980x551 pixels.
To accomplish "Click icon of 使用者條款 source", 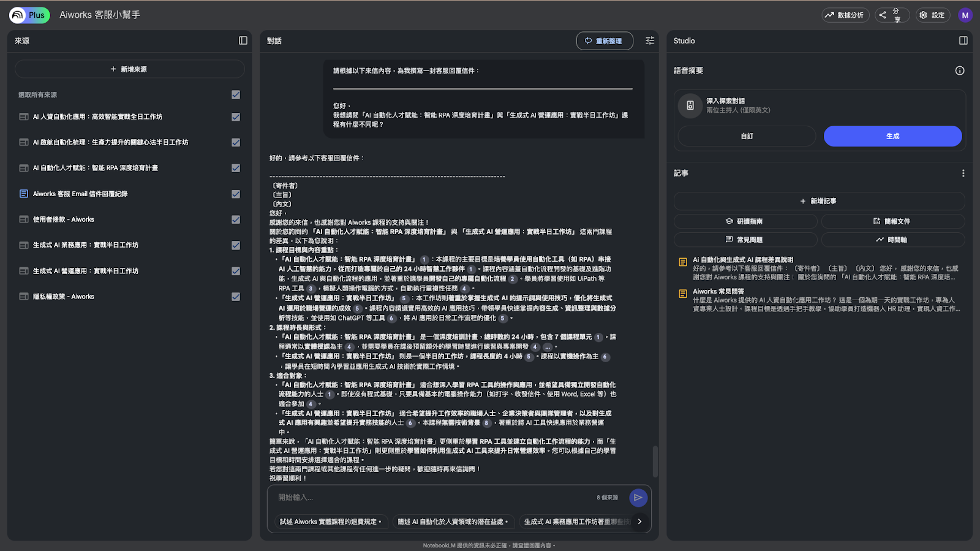I will [x=24, y=219].
